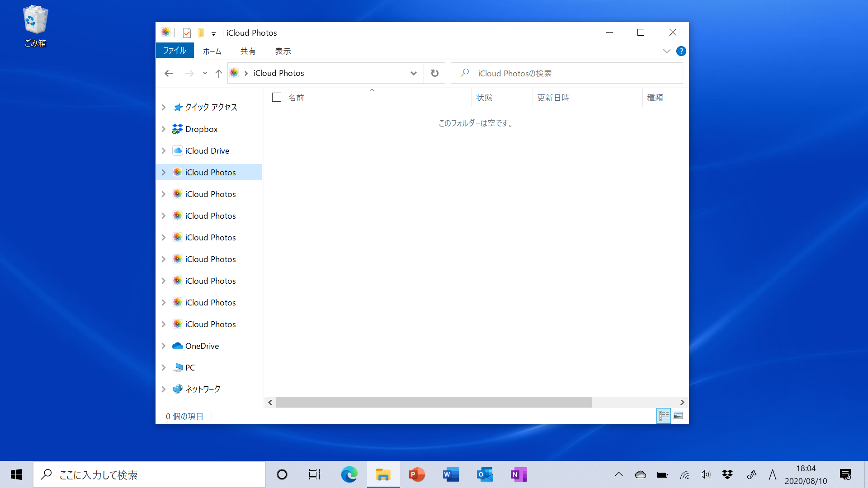Image resolution: width=868 pixels, height=488 pixels.
Task: Open the recent locations dropdown
Action: [x=205, y=73]
